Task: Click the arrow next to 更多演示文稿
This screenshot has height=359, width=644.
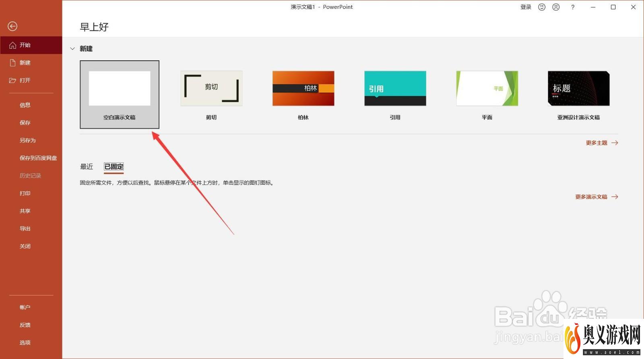Action: pyautogui.click(x=615, y=197)
